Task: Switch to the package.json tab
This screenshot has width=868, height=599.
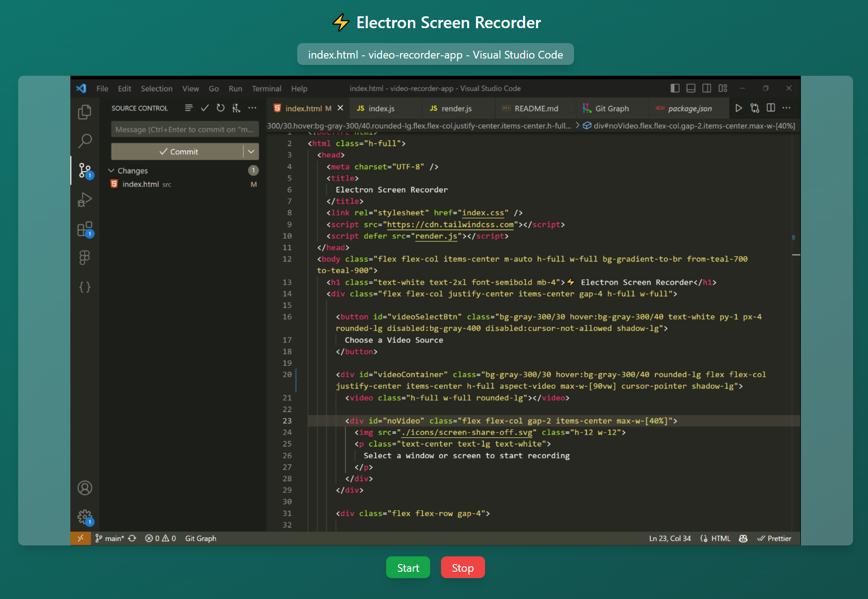Action: click(x=690, y=108)
